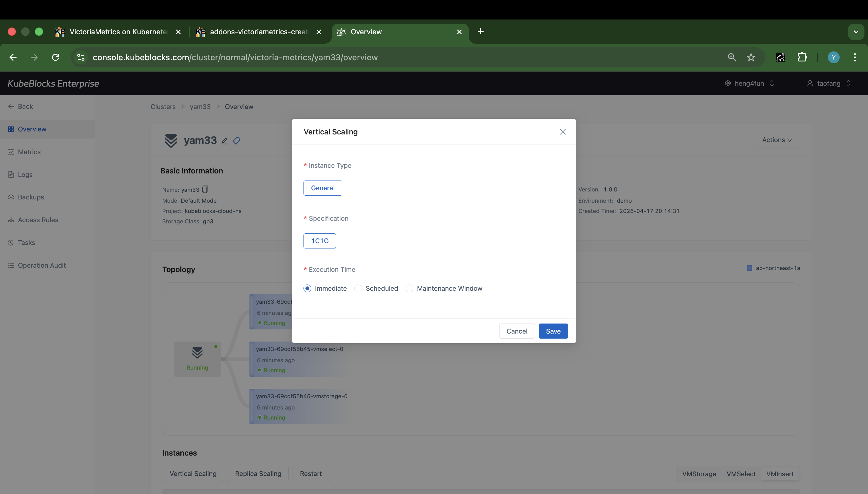
Task: Open Overview in the sidebar
Action: click(47, 129)
